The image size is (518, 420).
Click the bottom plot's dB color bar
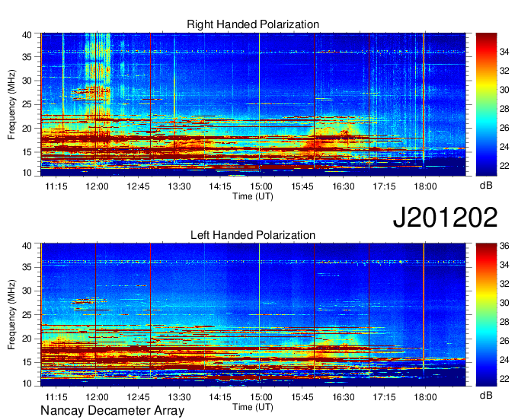click(486, 315)
